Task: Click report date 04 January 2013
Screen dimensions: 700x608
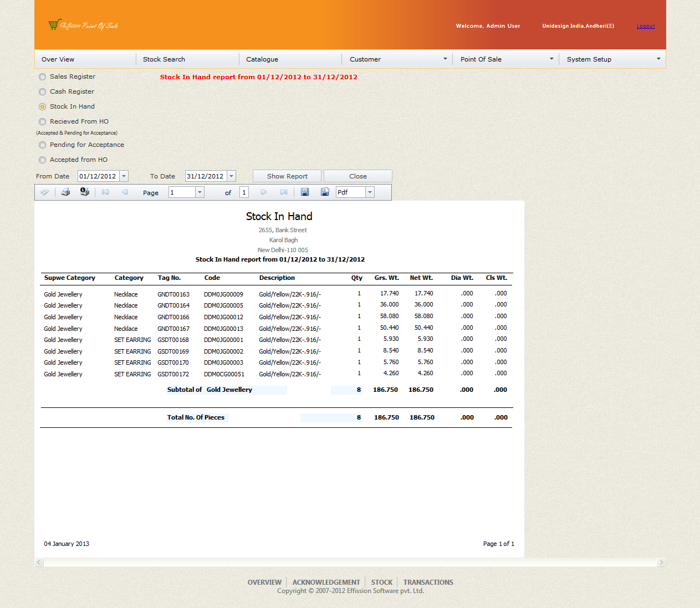Action: (x=67, y=544)
